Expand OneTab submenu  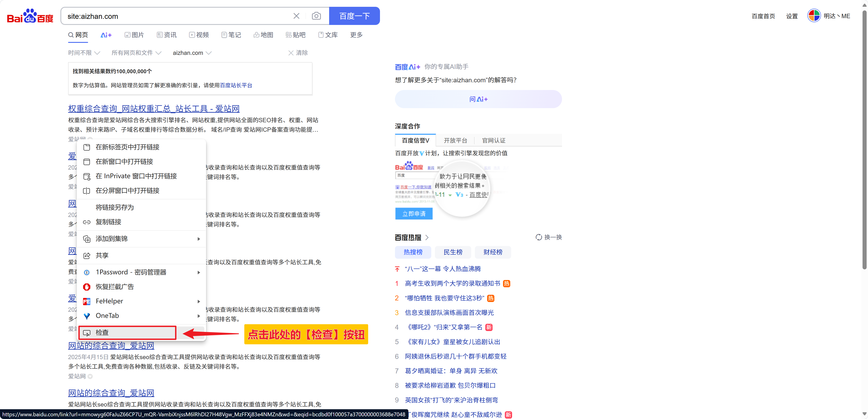[x=141, y=315]
